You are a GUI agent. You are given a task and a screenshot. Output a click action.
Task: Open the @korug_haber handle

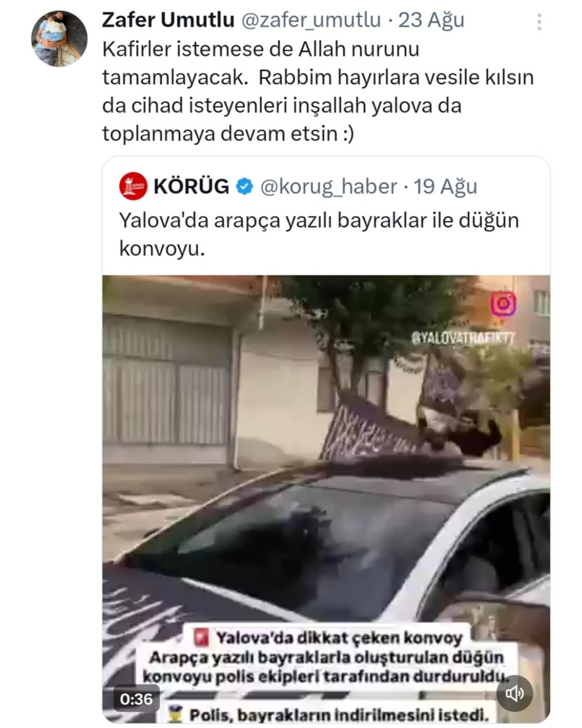point(329,187)
